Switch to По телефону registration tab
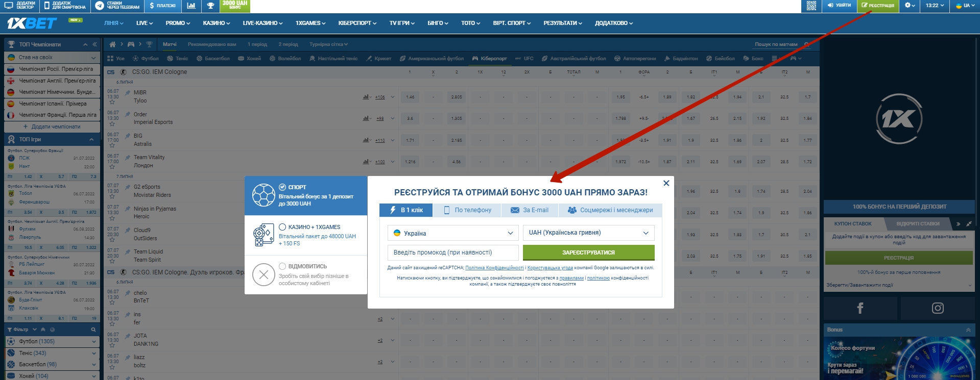Screen dimensions: 980x380 (x=467, y=210)
